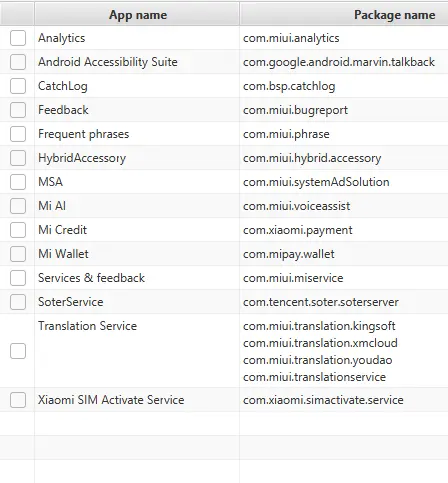
Task: Check the Translation Service checkbox
Action: click(18, 351)
